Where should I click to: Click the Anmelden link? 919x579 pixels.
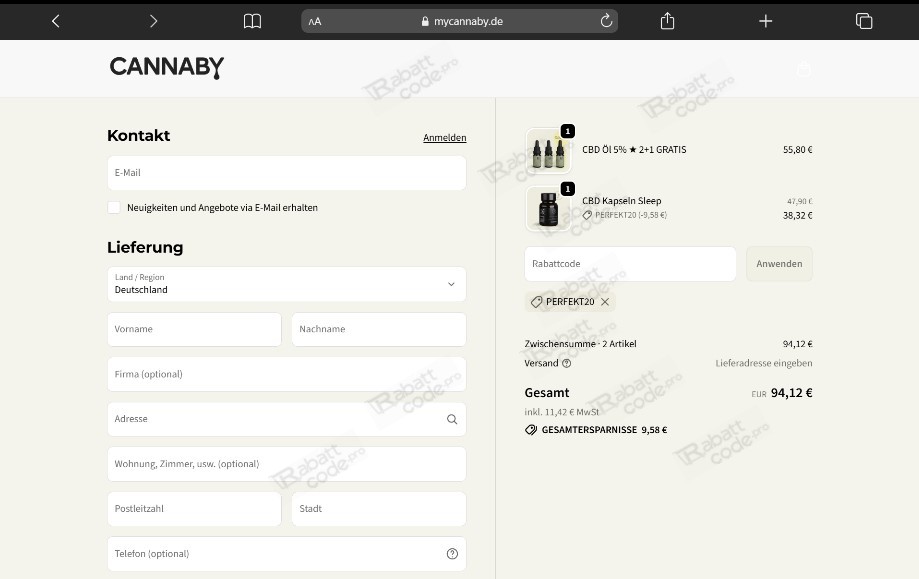click(x=445, y=138)
